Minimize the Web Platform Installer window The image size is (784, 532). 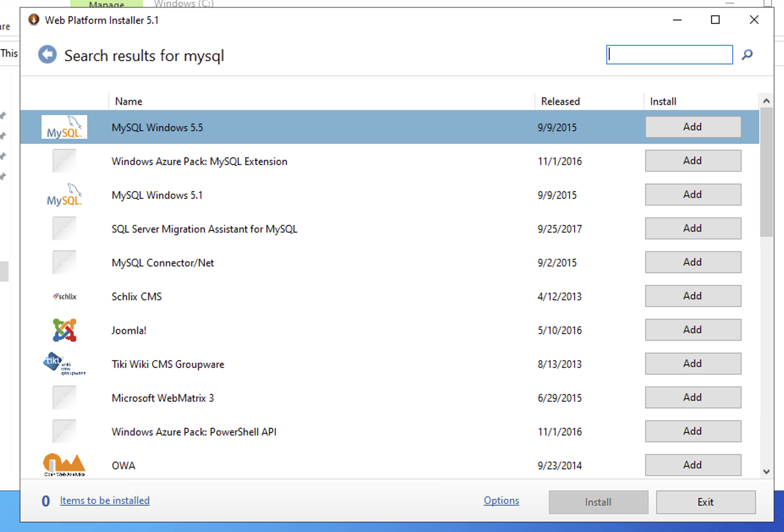[x=677, y=20]
